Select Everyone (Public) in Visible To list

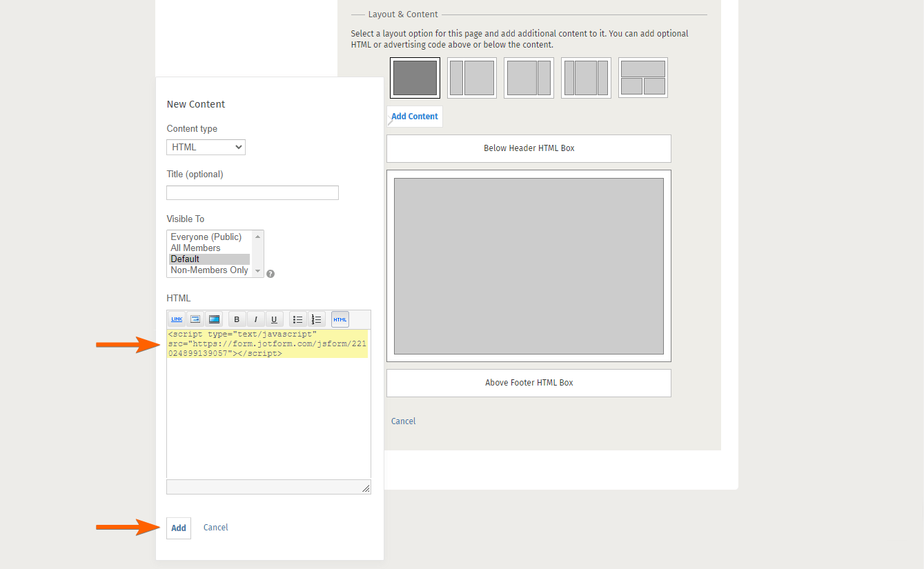206,237
